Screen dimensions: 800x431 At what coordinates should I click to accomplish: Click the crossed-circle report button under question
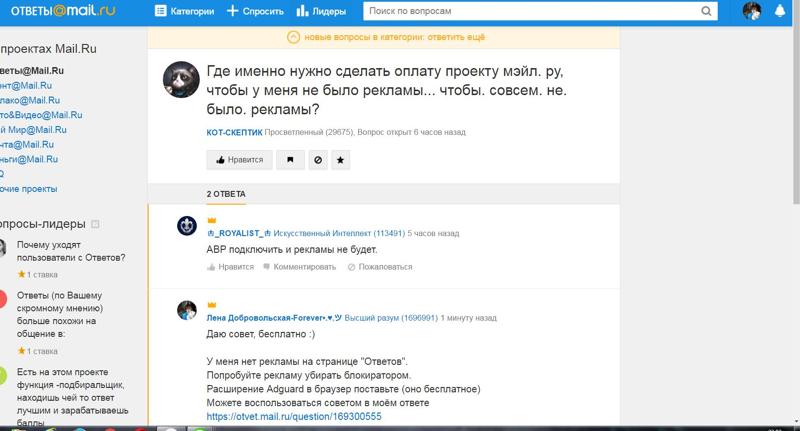(x=318, y=160)
